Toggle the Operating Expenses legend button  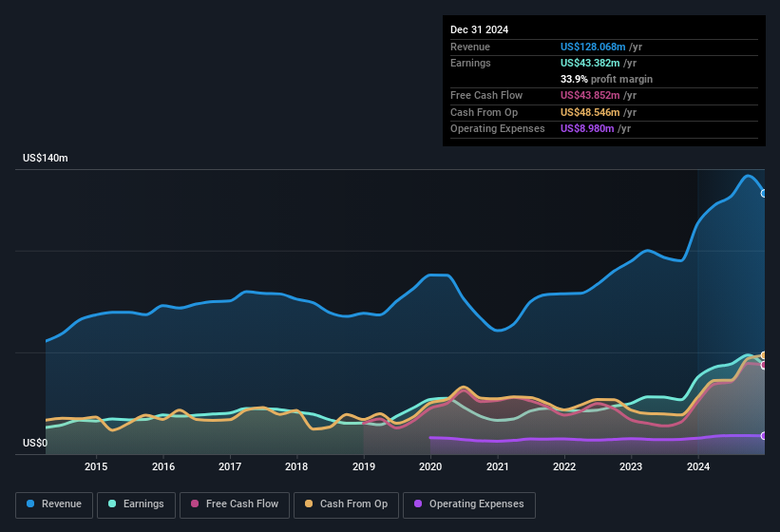click(x=469, y=504)
